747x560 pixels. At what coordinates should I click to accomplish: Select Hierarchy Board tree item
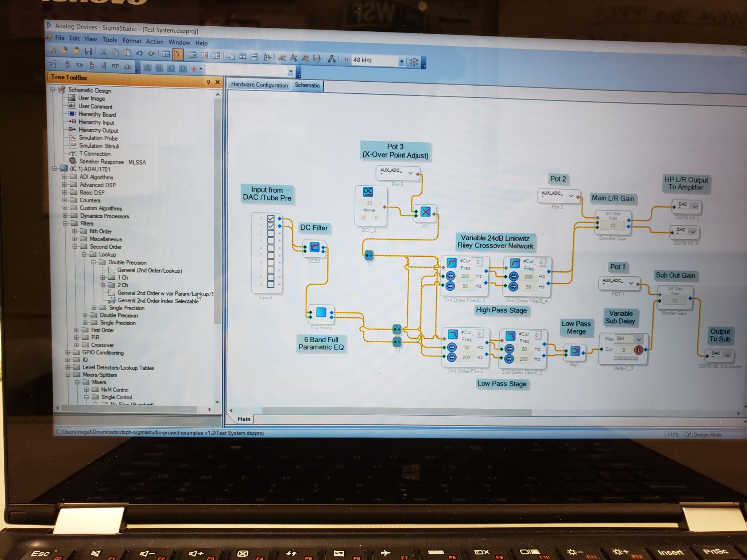click(97, 114)
